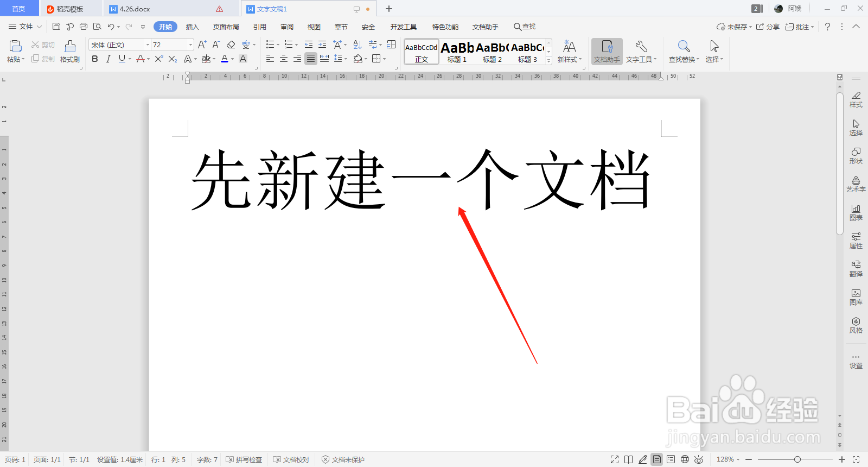Align text right
The image size is (868, 467).
click(x=297, y=59)
